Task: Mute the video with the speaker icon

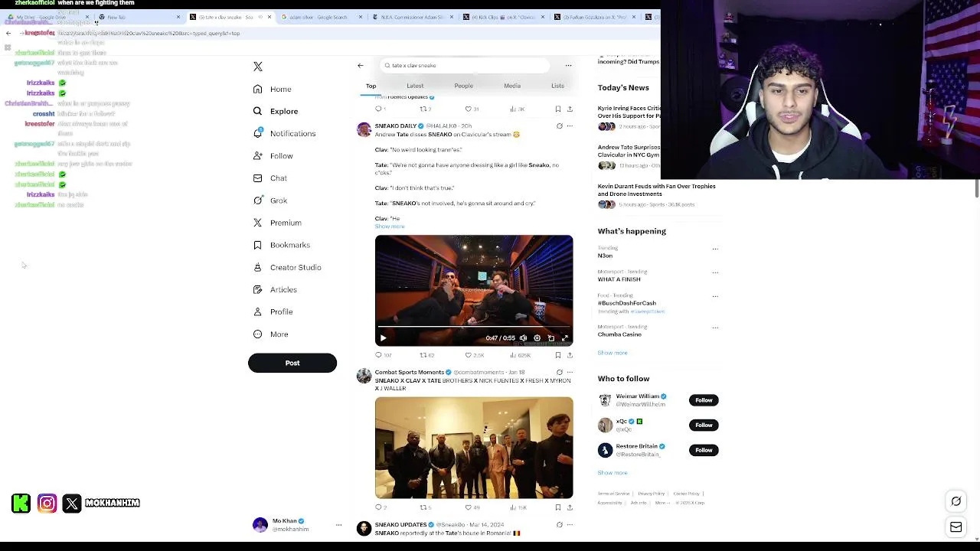Action: click(x=523, y=337)
